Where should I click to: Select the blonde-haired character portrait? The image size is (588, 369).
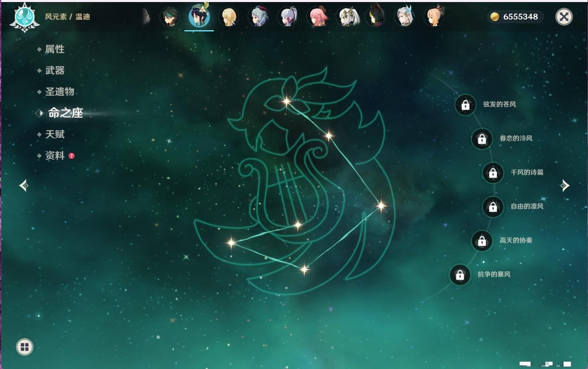click(x=229, y=17)
